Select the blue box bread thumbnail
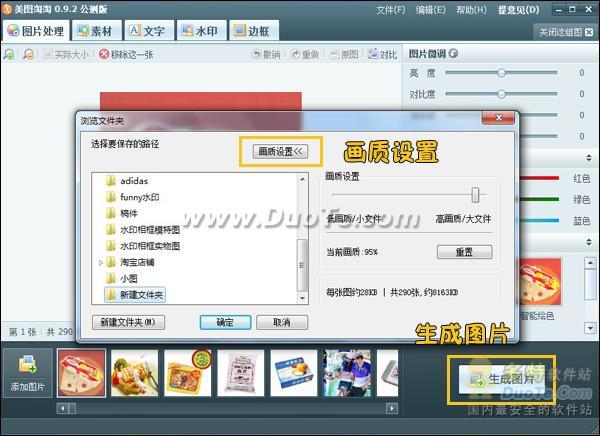Image resolution: width=600 pixels, height=436 pixels. click(x=294, y=372)
